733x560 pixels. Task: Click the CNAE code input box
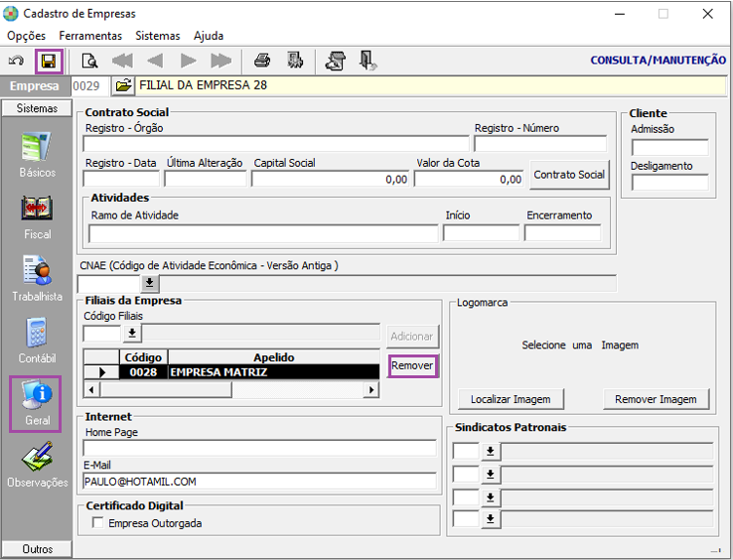pos(109,284)
